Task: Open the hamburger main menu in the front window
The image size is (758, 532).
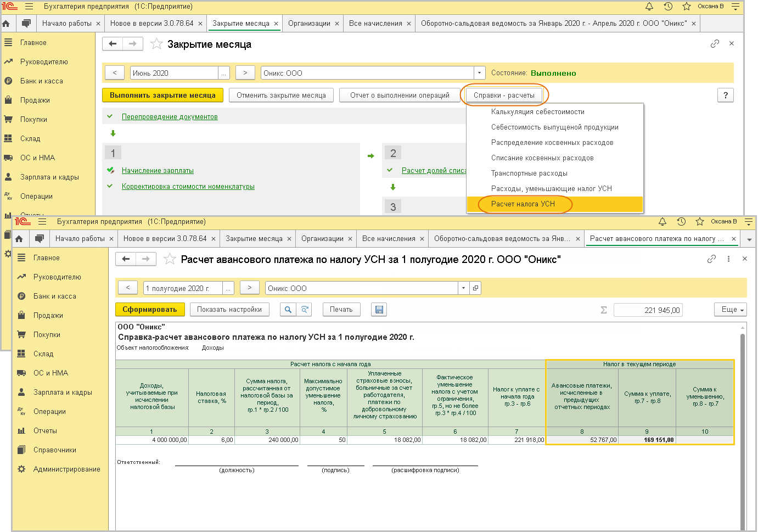Action: [x=42, y=222]
